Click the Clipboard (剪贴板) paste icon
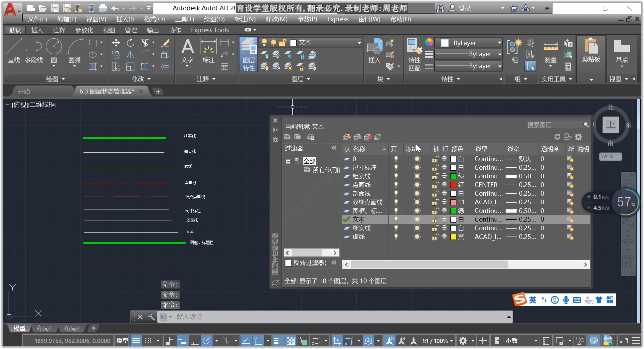The image size is (644, 349). pos(591,50)
